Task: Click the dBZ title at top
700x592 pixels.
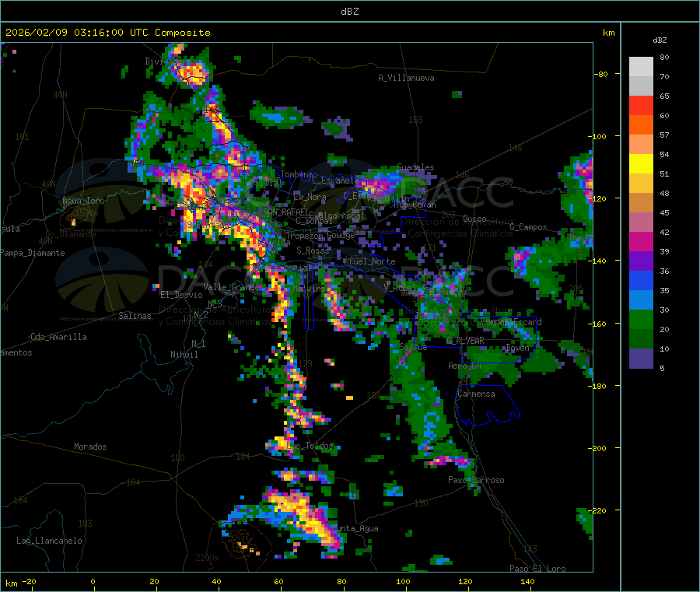Action: point(349,12)
